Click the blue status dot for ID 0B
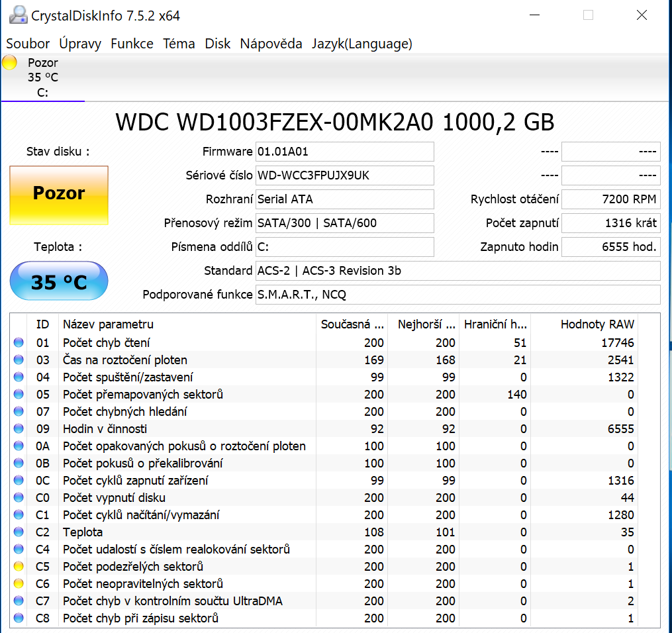 (x=19, y=463)
